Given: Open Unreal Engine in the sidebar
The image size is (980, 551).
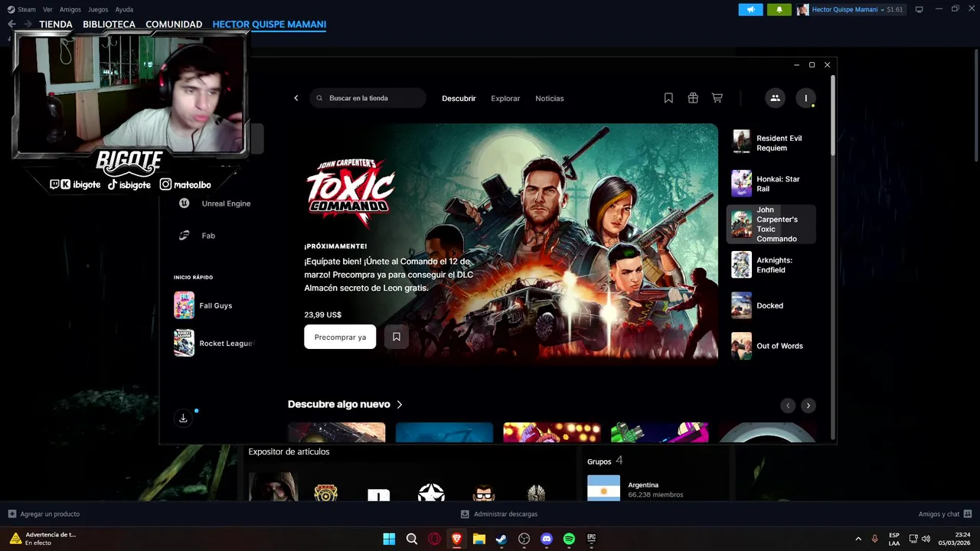Looking at the screenshot, I should click(217, 204).
